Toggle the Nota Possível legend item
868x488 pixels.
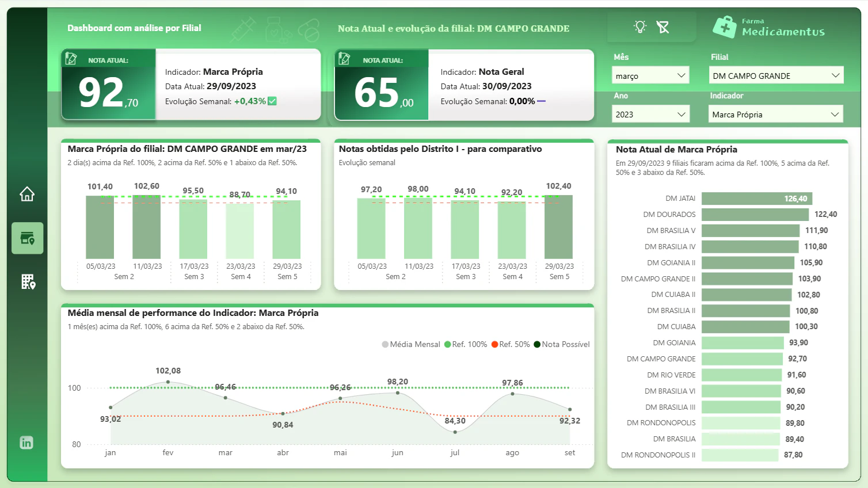click(x=562, y=344)
